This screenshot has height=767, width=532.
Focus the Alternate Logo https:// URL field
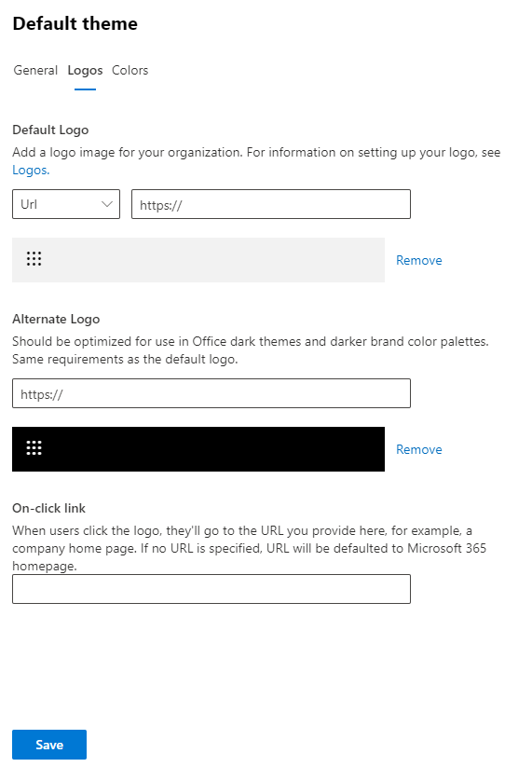click(x=211, y=393)
